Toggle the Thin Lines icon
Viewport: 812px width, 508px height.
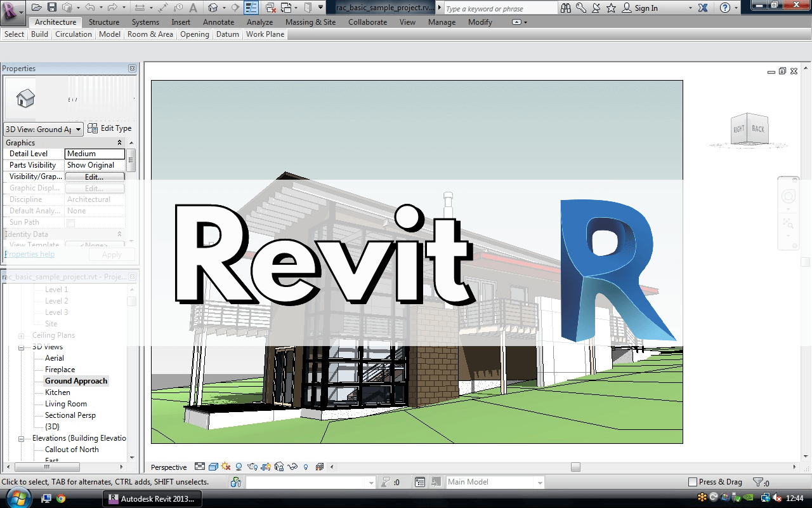pyautogui.click(x=251, y=8)
